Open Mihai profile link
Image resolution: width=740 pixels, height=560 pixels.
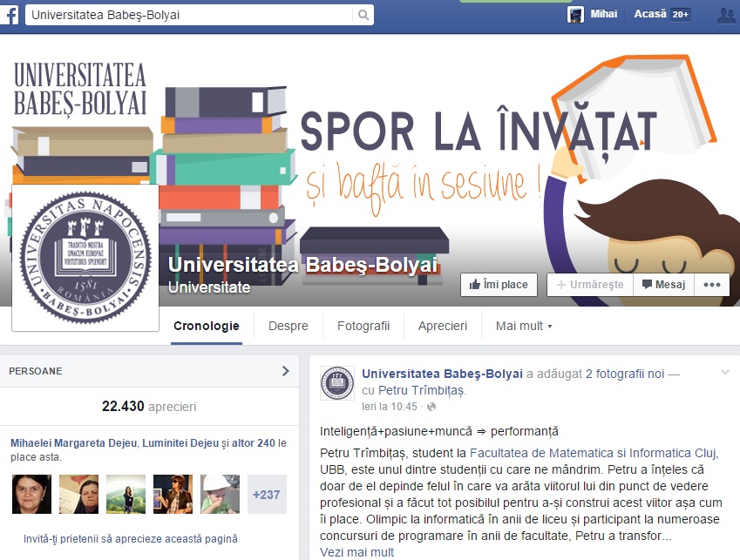tap(604, 14)
